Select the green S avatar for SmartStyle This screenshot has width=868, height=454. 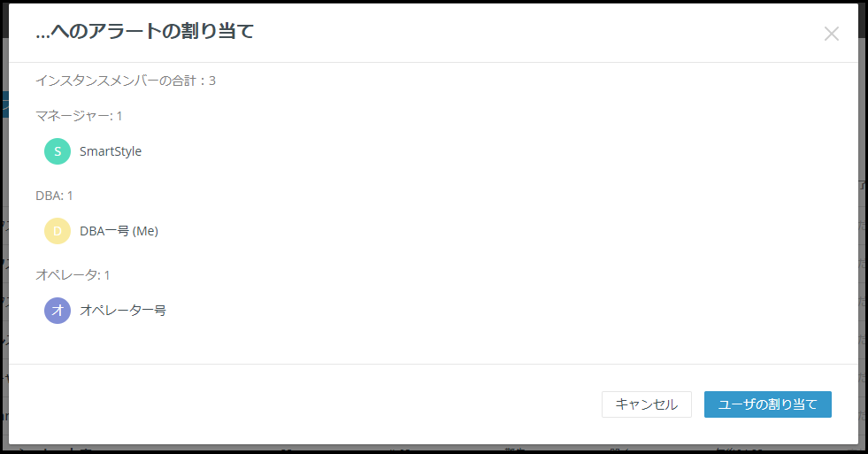click(x=58, y=151)
